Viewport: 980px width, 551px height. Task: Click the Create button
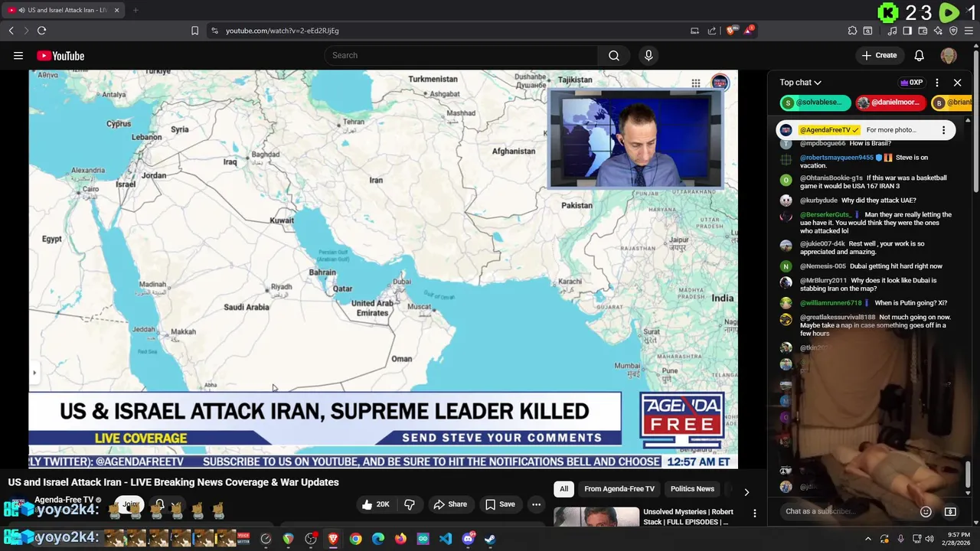(879, 55)
